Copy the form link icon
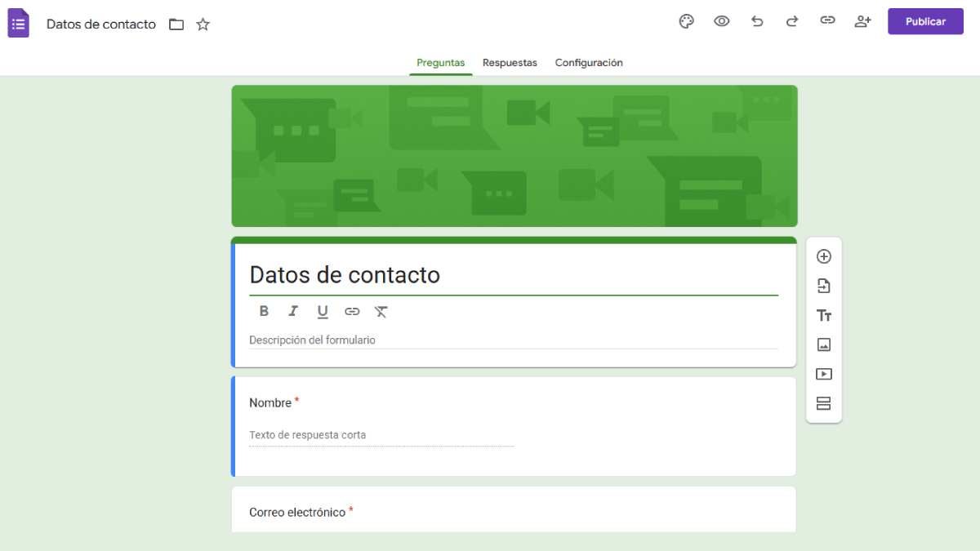 click(827, 21)
